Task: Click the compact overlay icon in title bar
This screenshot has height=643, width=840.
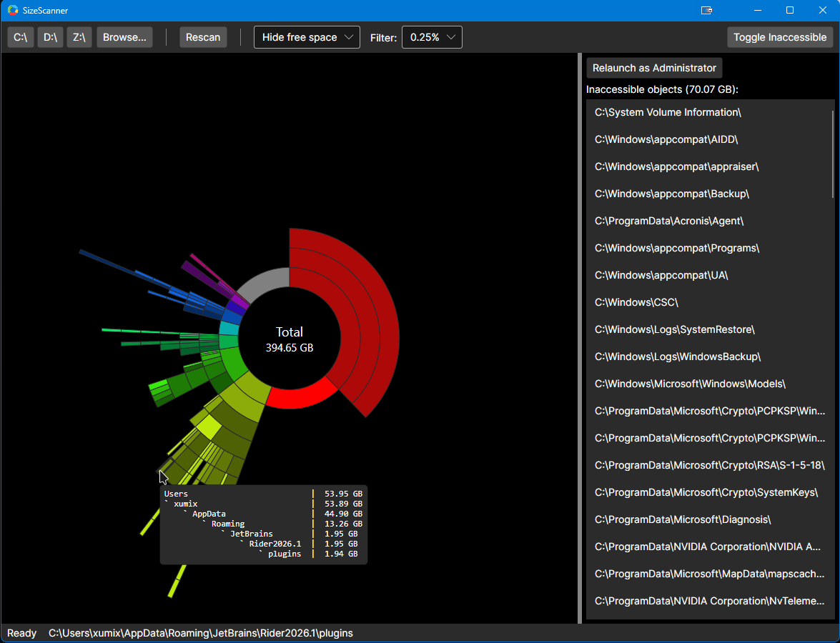Action: [706, 10]
